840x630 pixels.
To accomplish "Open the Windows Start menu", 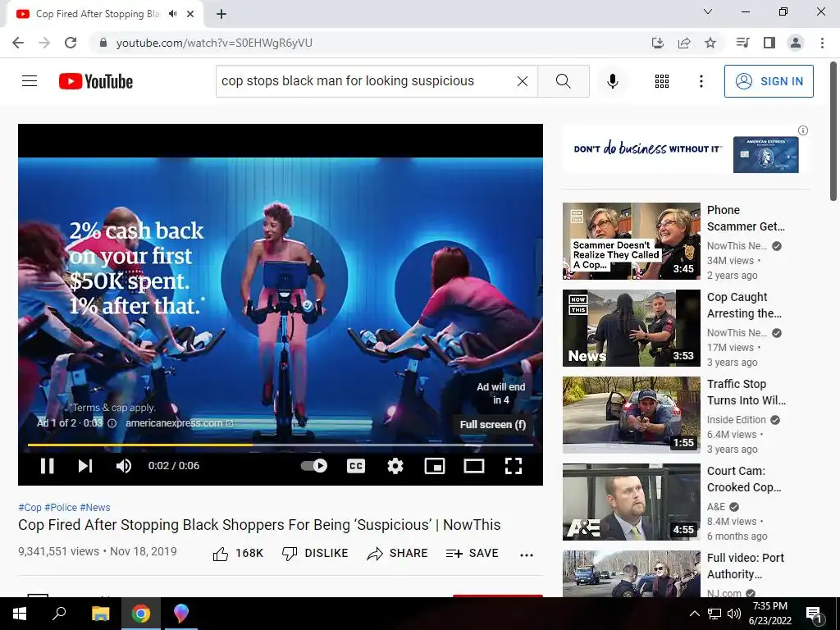I will pos(20,614).
